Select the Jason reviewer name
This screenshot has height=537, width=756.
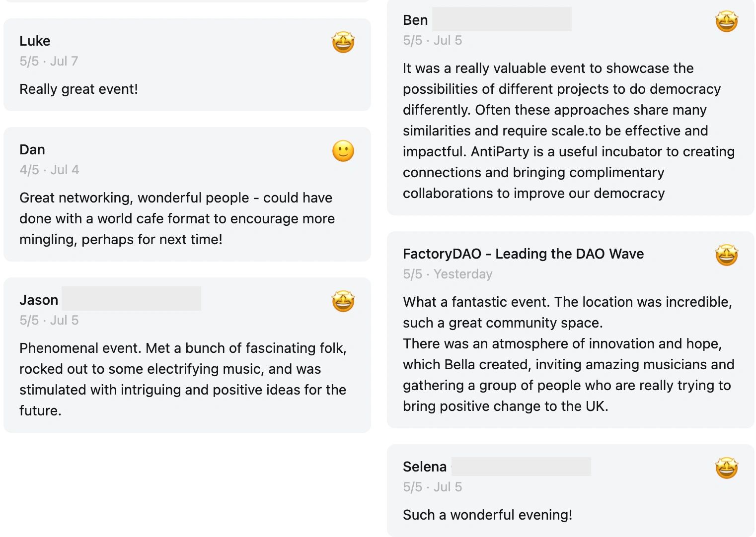click(x=39, y=300)
